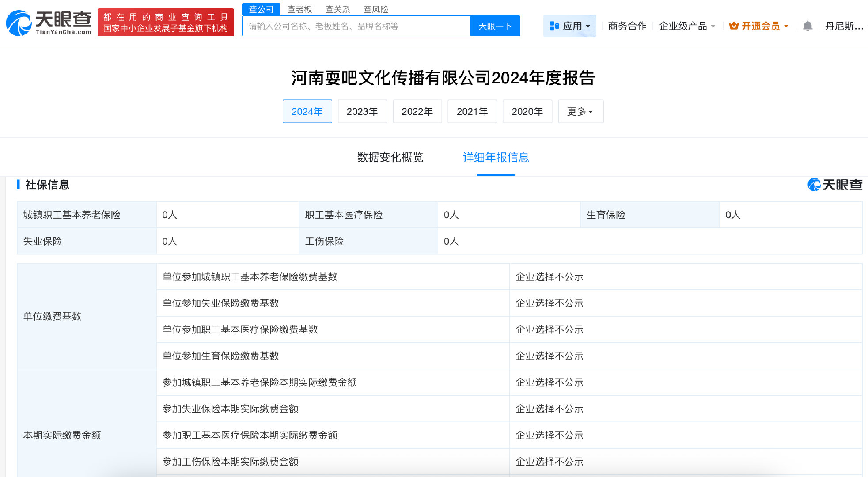
Task: Open the 查关系 menu item
Action: tap(337, 9)
